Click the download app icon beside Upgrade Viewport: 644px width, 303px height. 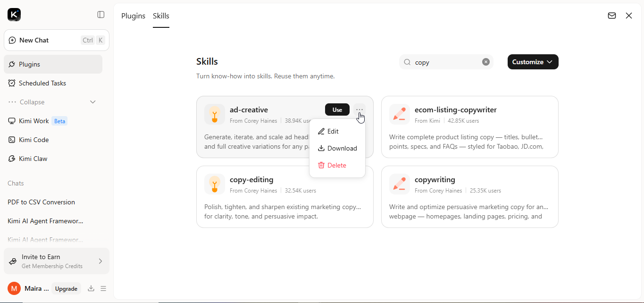(91, 288)
